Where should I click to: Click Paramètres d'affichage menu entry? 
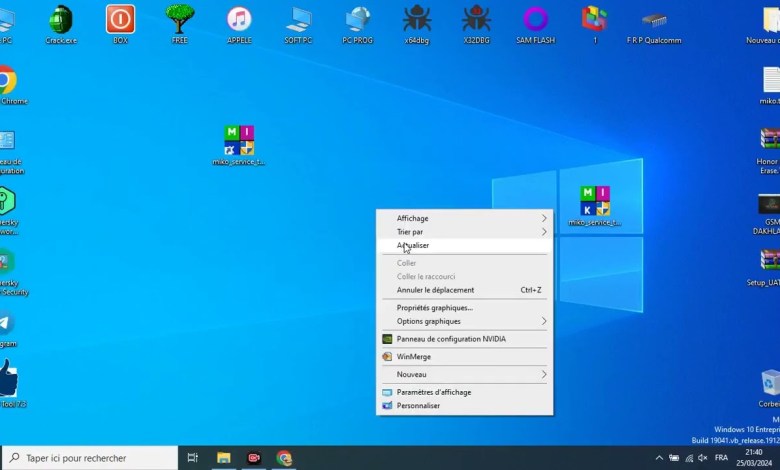coord(433,392)
